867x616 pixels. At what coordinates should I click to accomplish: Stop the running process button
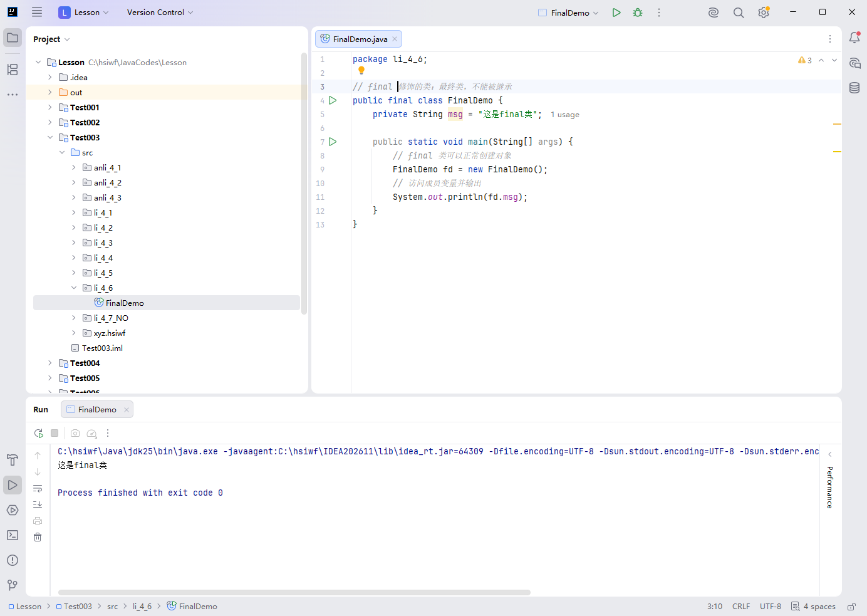tap(55, 433)
